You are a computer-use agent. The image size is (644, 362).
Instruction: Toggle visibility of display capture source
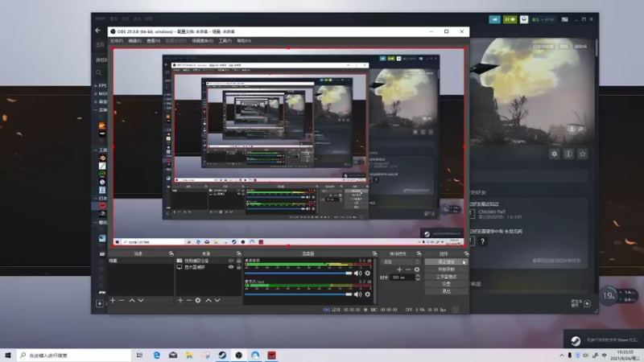[x=231, y=267]
